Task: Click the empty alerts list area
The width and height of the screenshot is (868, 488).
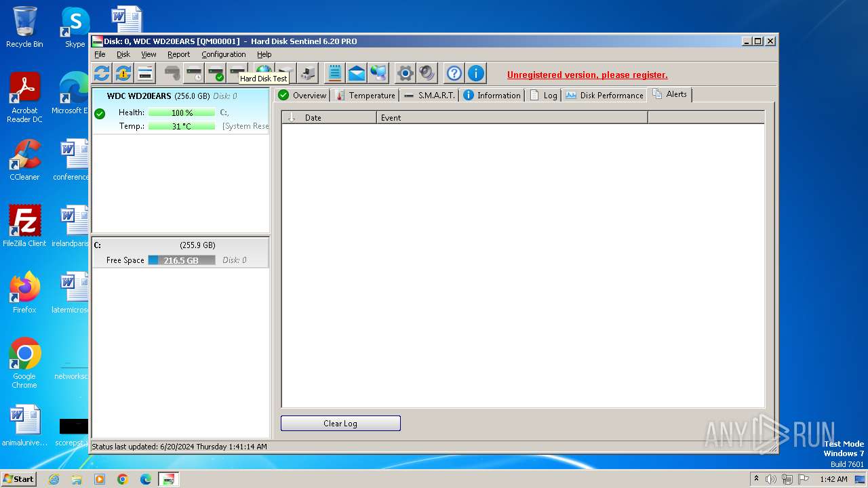Action: click(523, 265)
